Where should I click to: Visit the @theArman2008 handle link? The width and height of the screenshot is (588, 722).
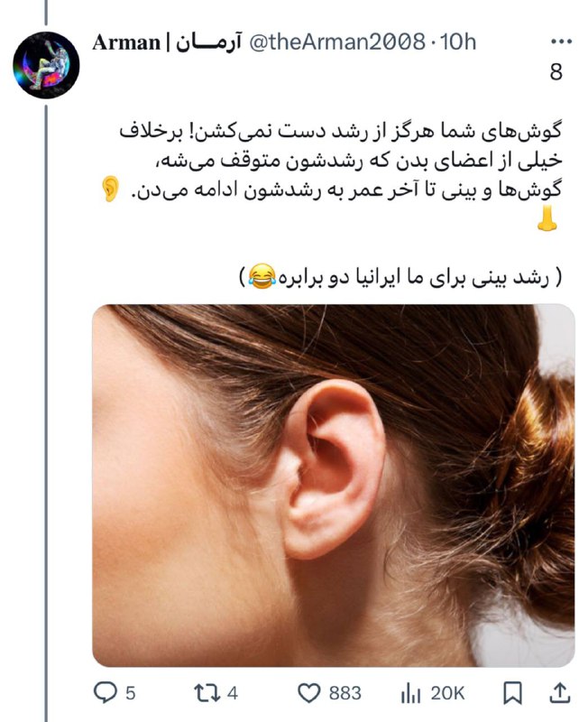(336, 42)
